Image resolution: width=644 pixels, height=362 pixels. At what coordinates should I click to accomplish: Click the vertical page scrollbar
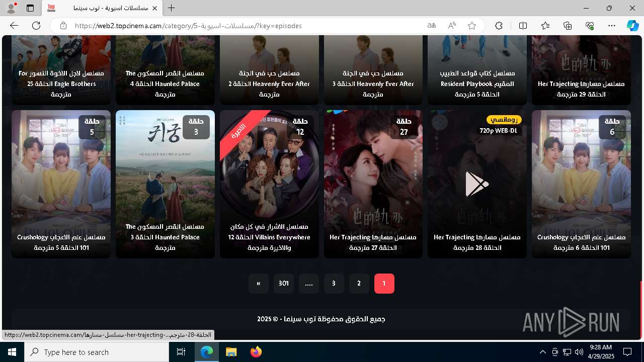(x=641, y=310)
